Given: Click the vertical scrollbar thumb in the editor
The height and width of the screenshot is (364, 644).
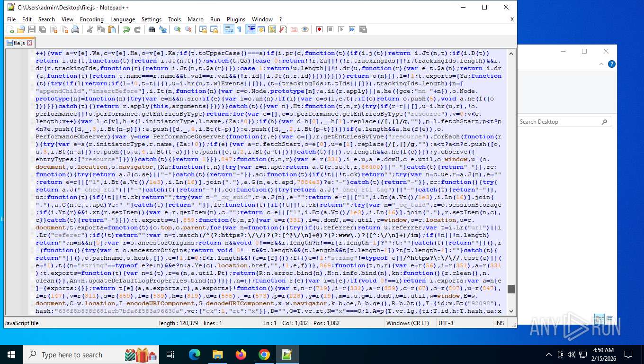Looking at the screenshot, I should [x=511, y=289].
